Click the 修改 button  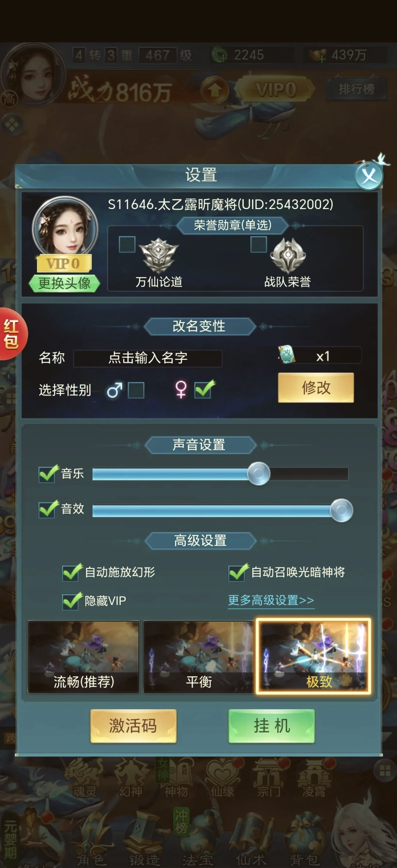click(x=316, y=388)
